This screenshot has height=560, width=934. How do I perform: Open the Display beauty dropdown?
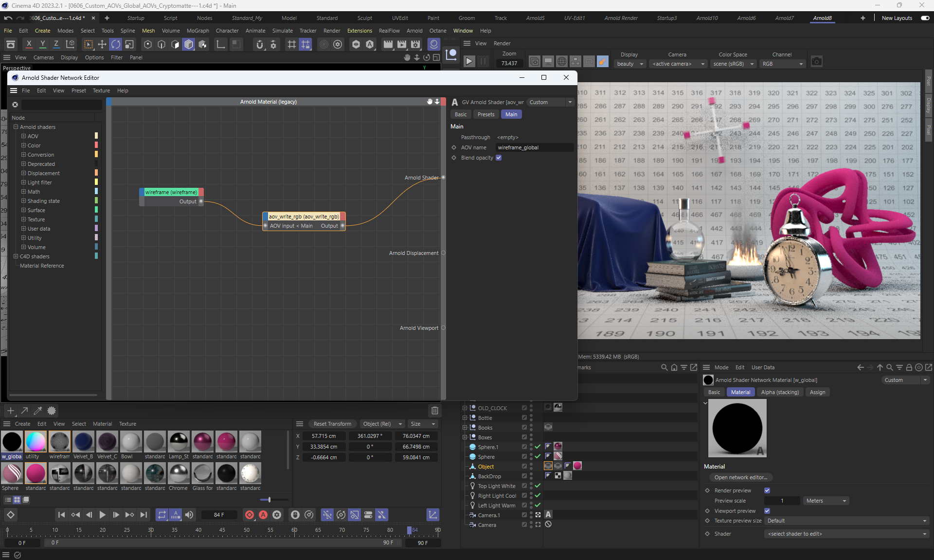pos(630,64)
